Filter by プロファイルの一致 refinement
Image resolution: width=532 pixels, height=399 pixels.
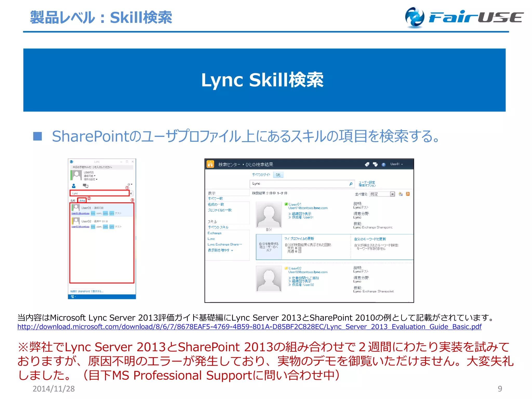point(220,210)
